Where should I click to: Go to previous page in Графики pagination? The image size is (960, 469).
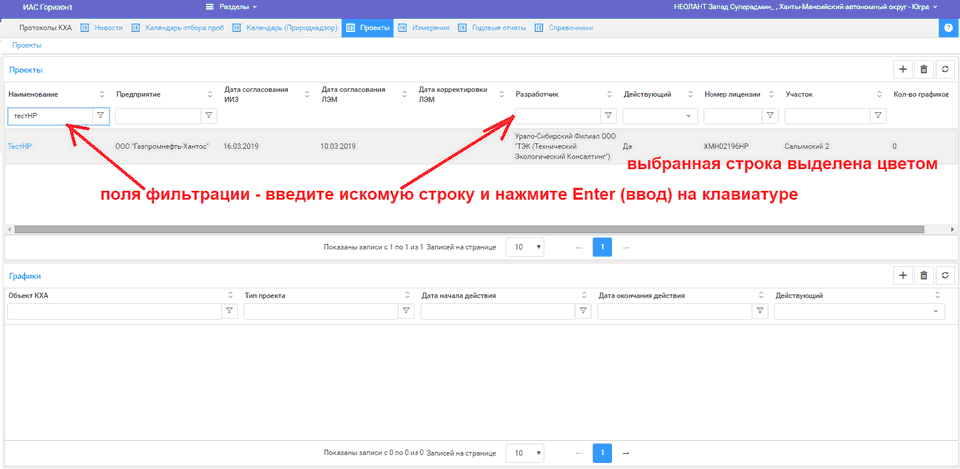point(579,453)
